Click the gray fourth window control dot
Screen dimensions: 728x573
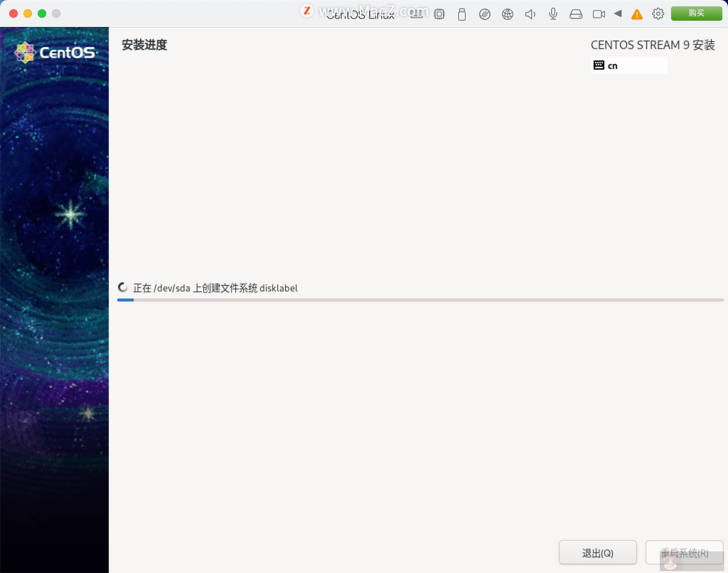tap(56, 14)
